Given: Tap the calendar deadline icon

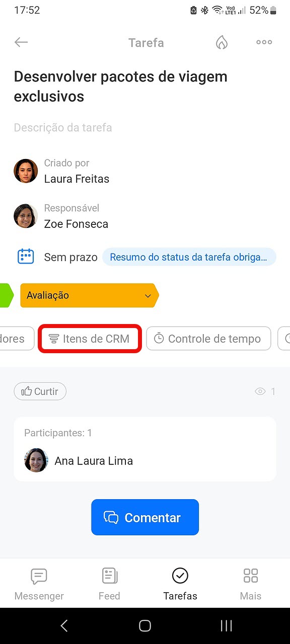Looking at the screenshot, I should pos(26,257).
